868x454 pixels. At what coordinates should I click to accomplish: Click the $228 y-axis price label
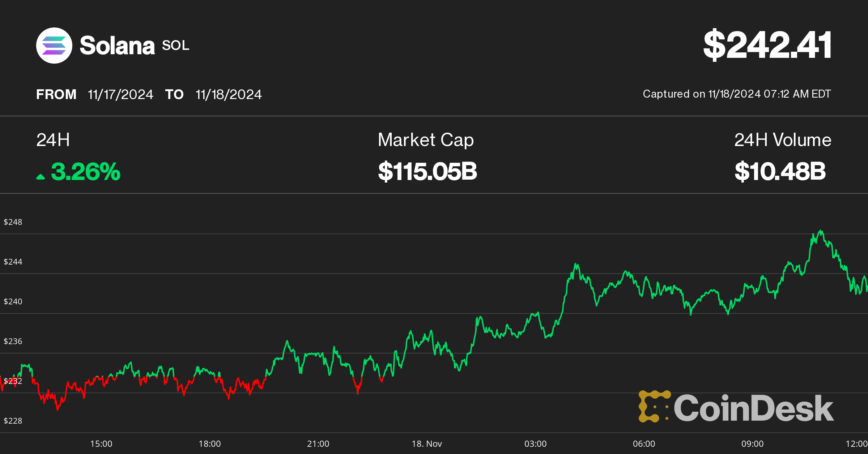pos(13,421)
